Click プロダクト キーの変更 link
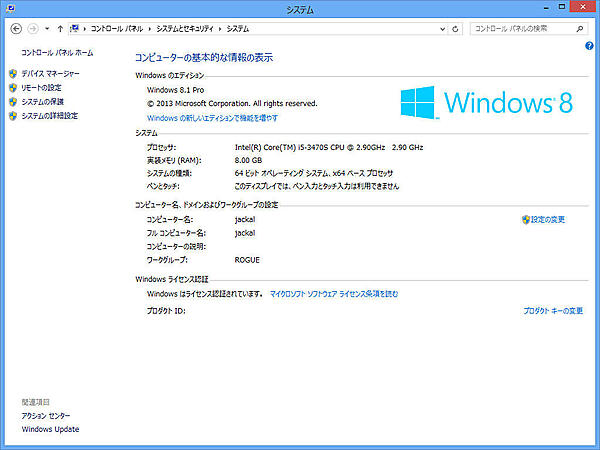 point(553,311)
